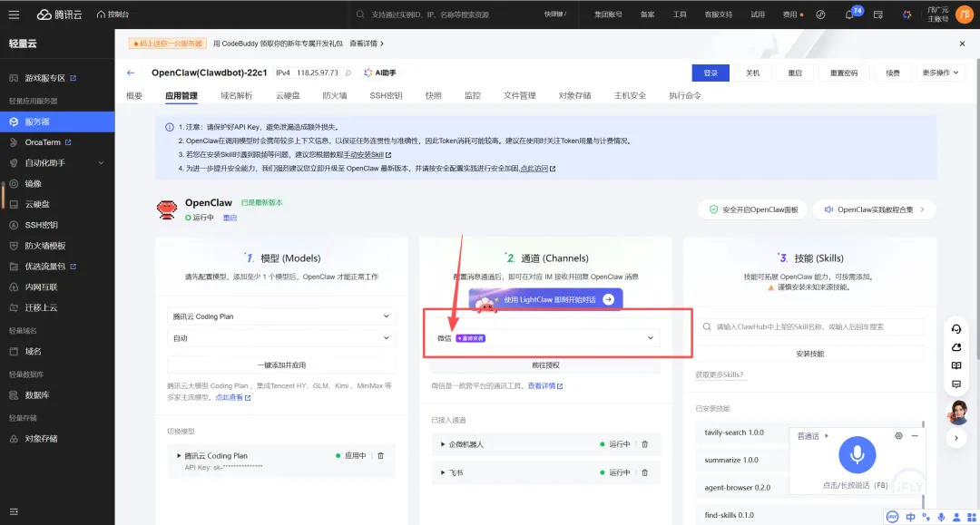The height and width of the screenshot is (525, 980).
Task: Collapse the sidebar with the bottom icon
Action: coord(14,512)
